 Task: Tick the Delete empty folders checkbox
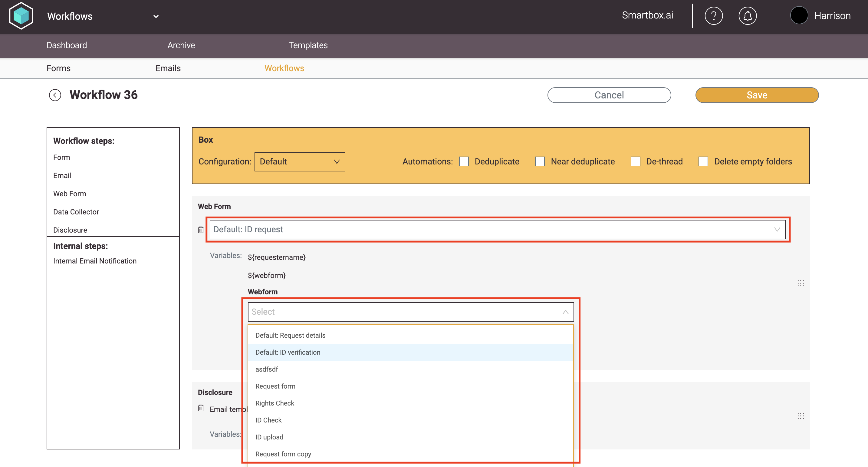click(x=703, y=161)
